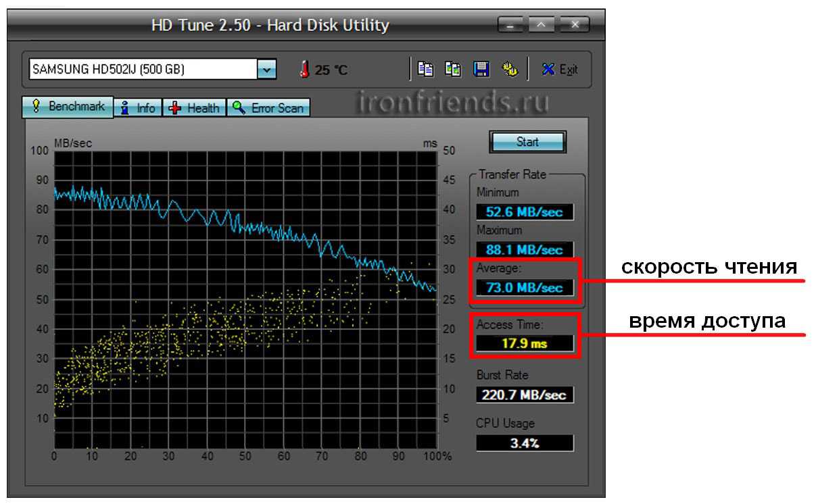
Task: Click the blue X icon beside Exit
Action: click(548, 70)
